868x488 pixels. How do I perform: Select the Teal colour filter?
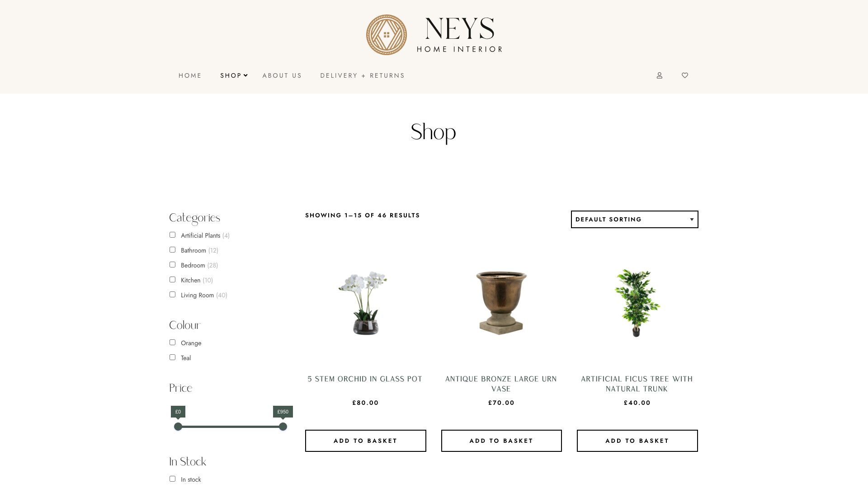point(172,357)
